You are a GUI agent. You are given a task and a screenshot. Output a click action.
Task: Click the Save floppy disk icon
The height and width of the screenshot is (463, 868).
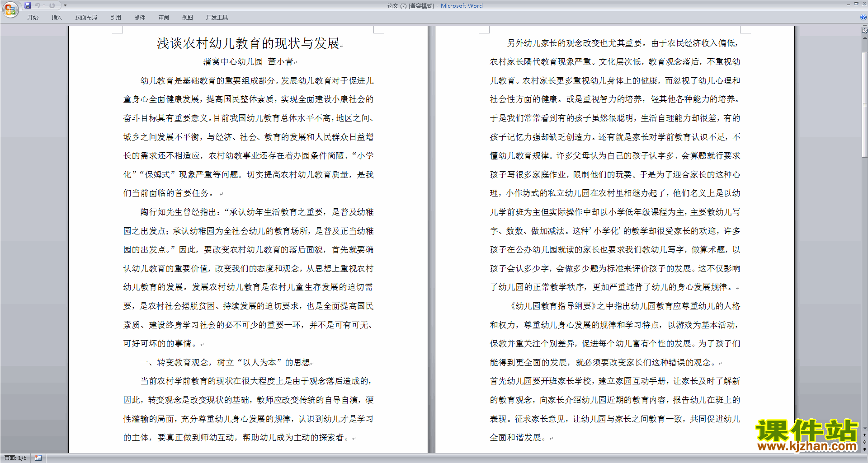28,5
